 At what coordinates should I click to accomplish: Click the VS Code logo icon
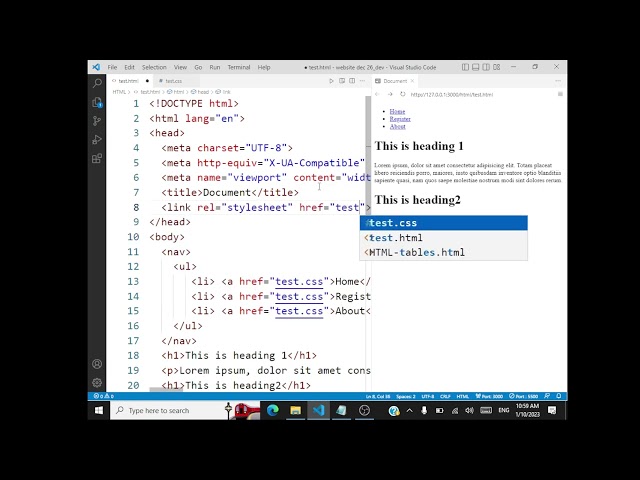(x=96, y=67)
